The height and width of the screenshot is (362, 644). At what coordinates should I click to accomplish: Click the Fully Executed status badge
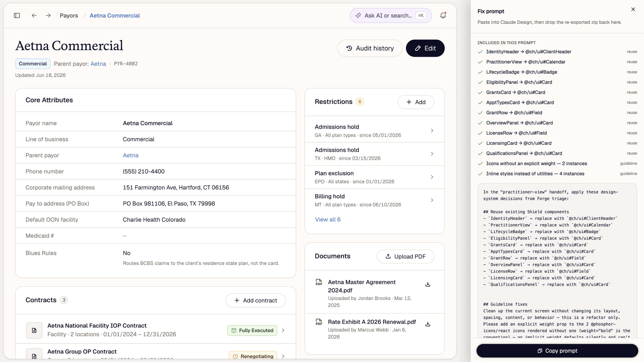click(x=252, y=330)
